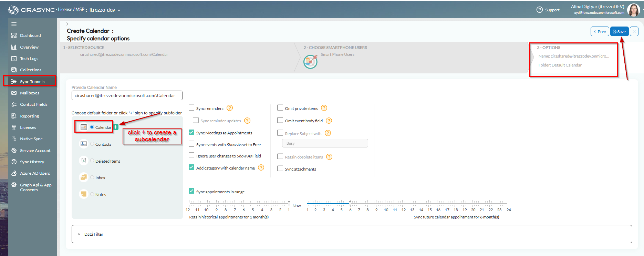
Task: Select the Calendar folder radio button
Action: [x=92, y=127]
